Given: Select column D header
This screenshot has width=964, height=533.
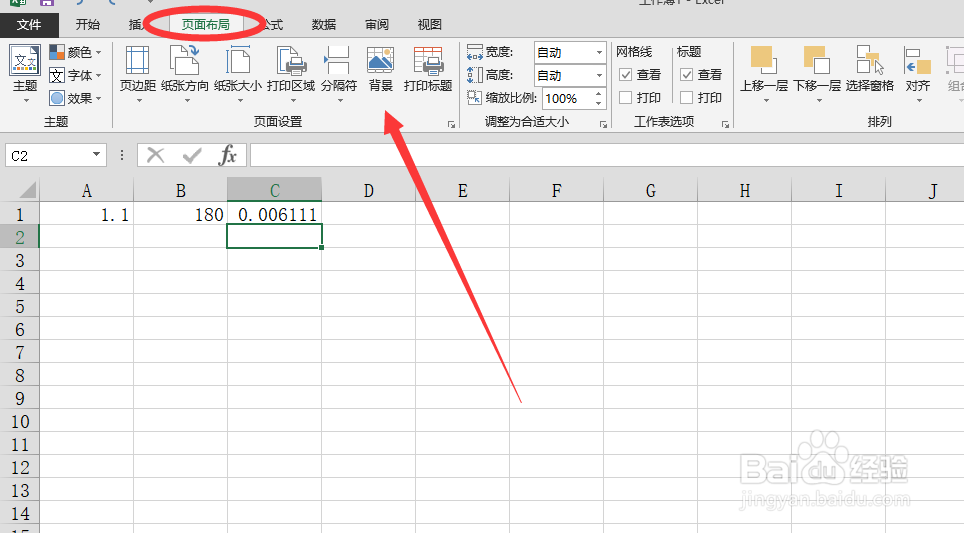Looking at the screenshot, I should coord(368,191).
